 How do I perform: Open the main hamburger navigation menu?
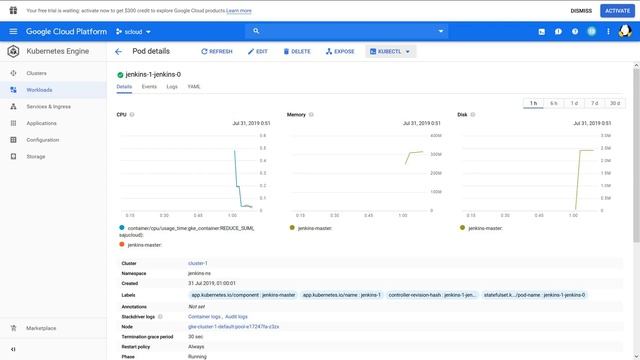click(x=13, y=31)
